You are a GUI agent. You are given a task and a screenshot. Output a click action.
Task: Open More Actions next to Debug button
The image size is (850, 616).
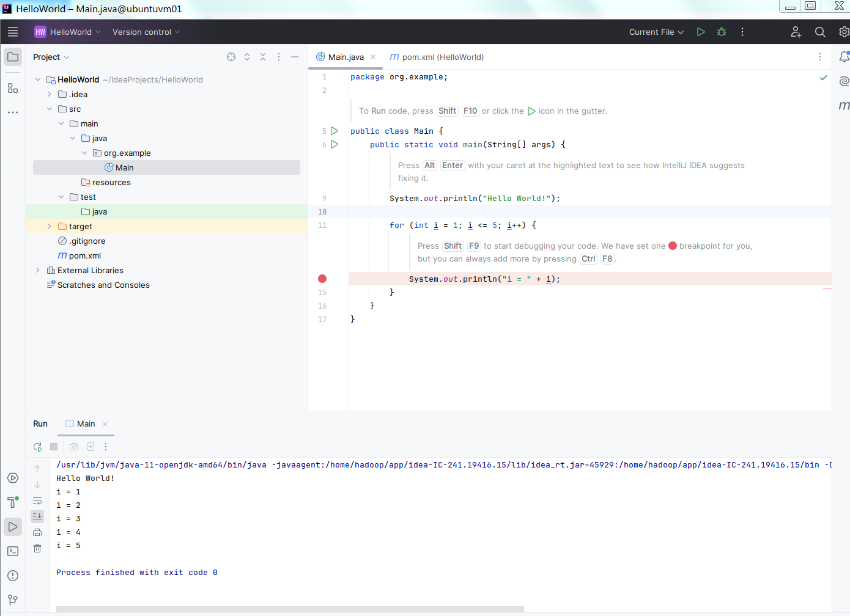742,32
